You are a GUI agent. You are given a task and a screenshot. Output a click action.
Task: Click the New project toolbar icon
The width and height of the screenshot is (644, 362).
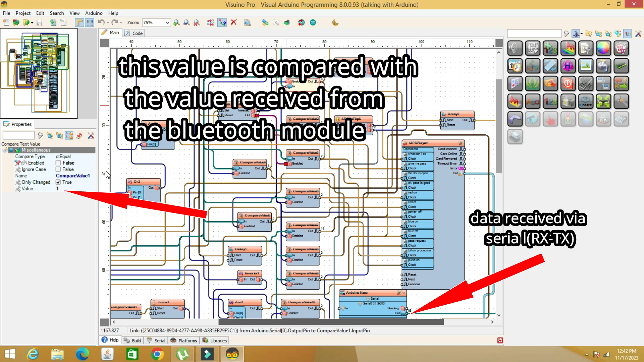6,23
